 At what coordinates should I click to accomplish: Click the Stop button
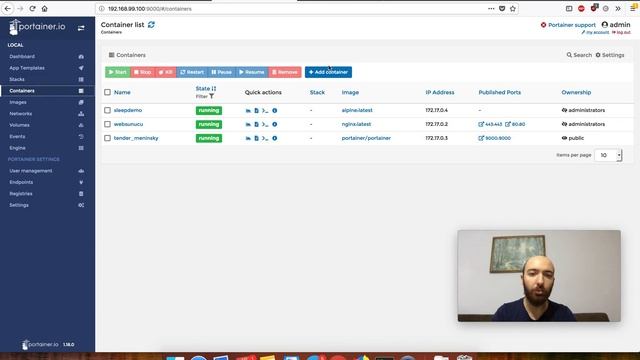click(x=143, y=72)
